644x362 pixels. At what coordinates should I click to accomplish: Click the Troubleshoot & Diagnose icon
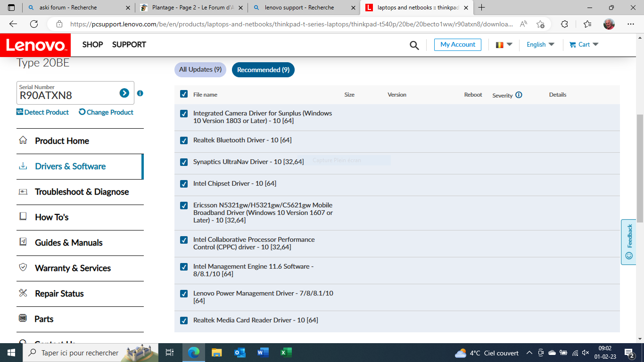click(x=23, y=191)
